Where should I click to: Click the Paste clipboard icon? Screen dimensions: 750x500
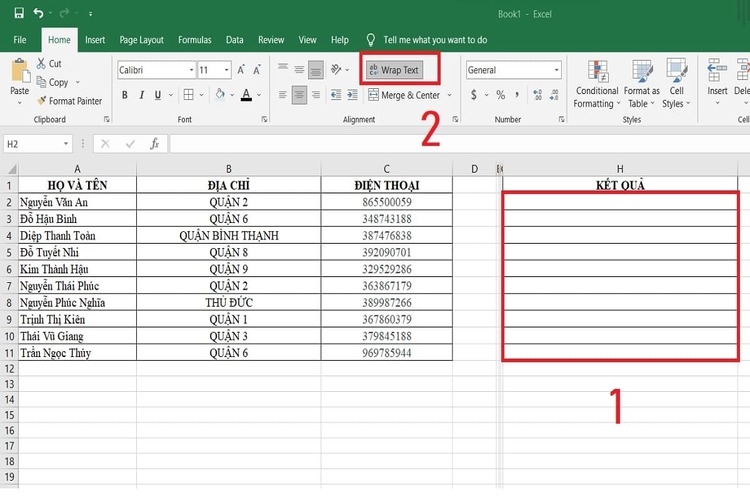[20, 71]
